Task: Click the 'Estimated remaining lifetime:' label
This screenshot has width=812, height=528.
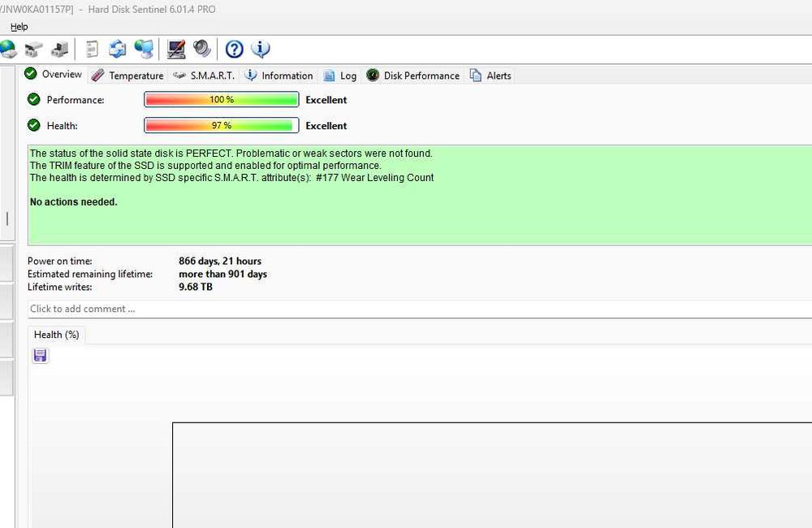Action: [x=90, y=274]
